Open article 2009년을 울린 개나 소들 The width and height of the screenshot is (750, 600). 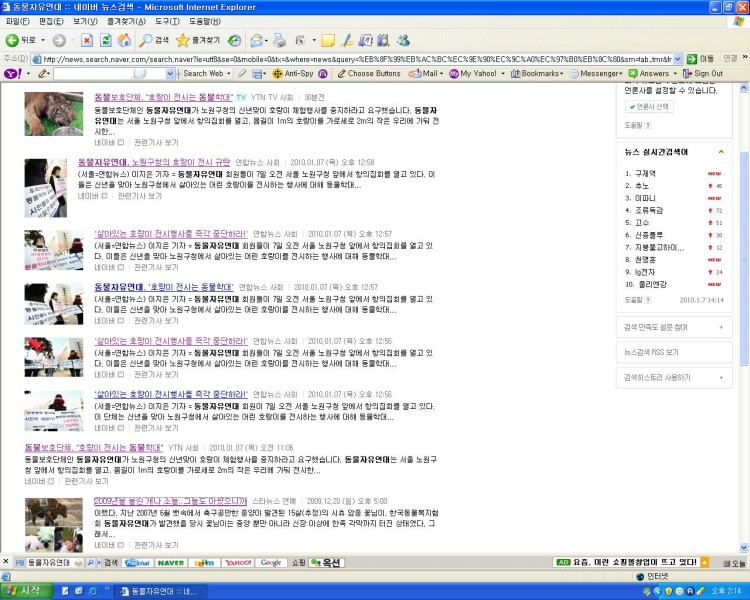click(170, 501)
